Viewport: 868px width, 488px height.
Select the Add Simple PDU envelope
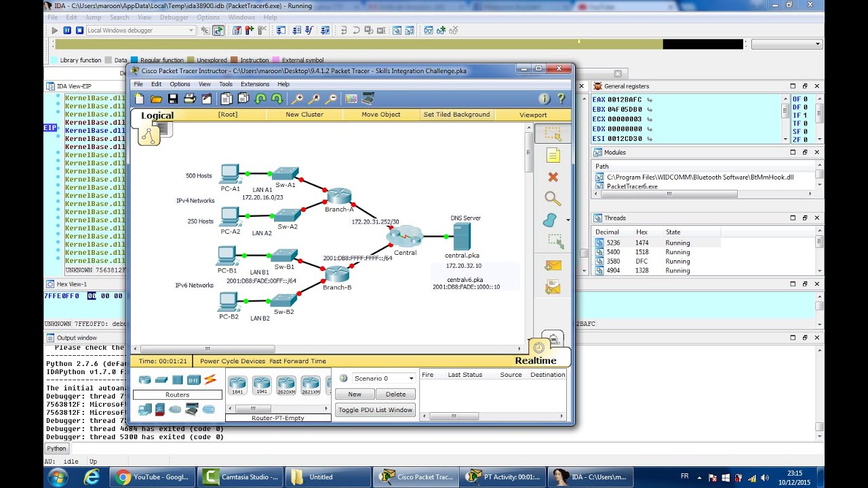tap(553, 266)
